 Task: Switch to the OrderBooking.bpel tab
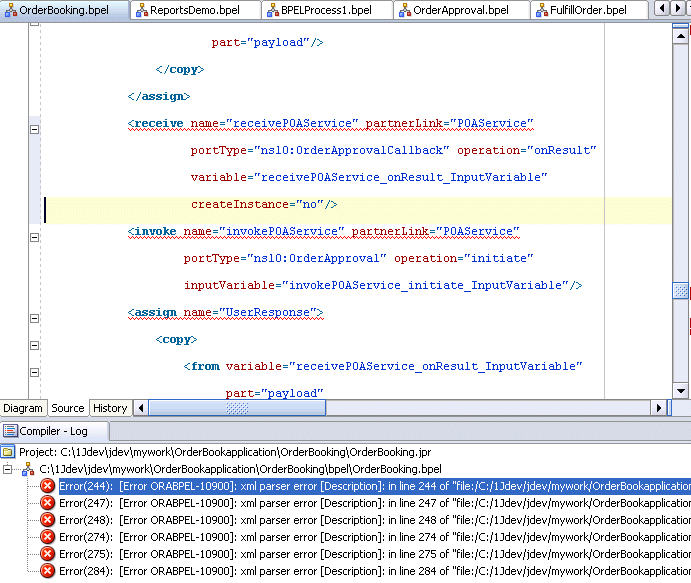tap(65, 10)
